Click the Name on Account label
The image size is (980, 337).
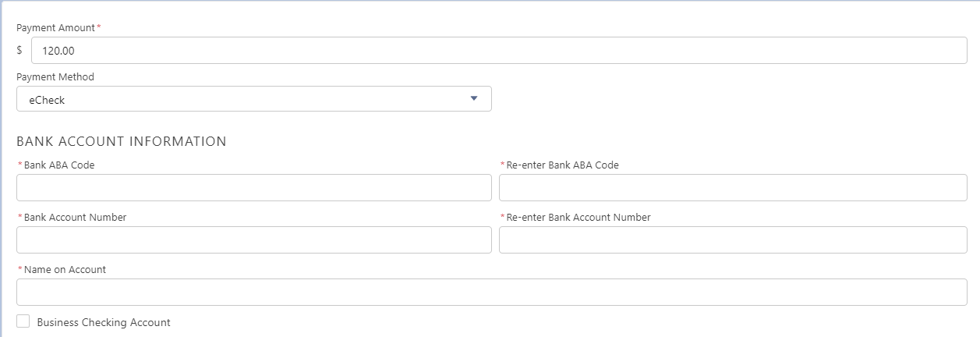65,270
